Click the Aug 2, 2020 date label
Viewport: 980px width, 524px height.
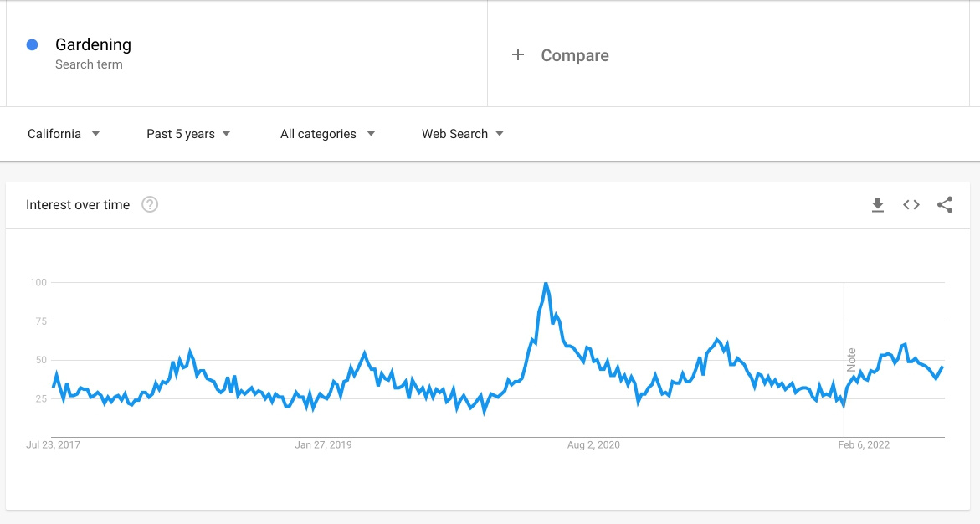pyautogui.click(x=593, y=445)
